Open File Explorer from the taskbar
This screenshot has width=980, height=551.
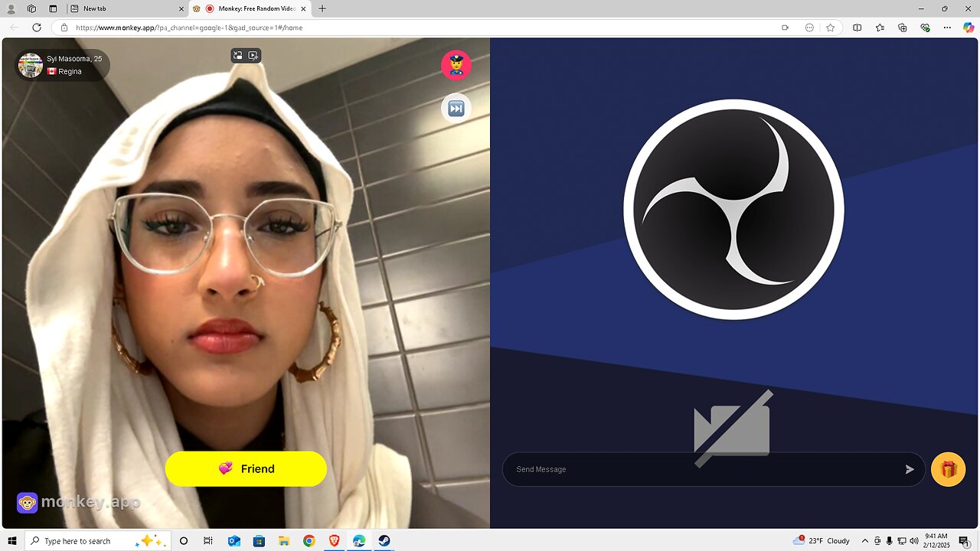(284, 541)
